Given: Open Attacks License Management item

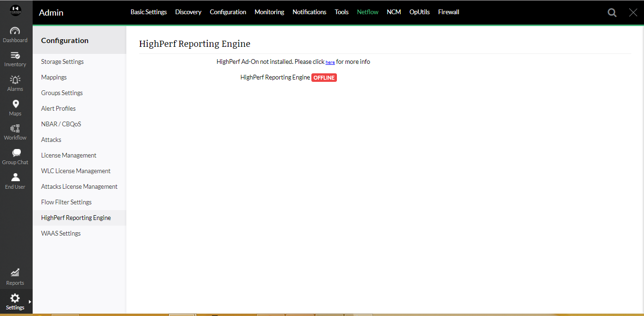Looking at the screenshot, I should [79, 186].
